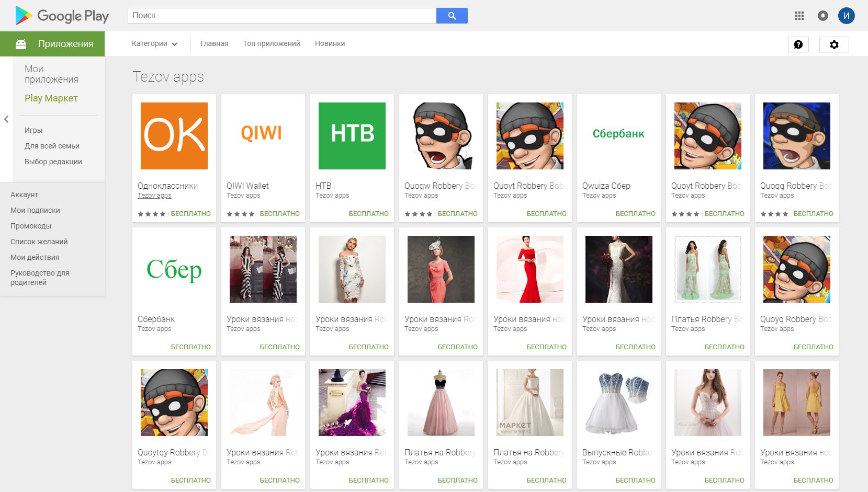Open the Quoqw Robbery Bob app icon
The width and height of the screenshot is (868, 492).
(441, 136)
